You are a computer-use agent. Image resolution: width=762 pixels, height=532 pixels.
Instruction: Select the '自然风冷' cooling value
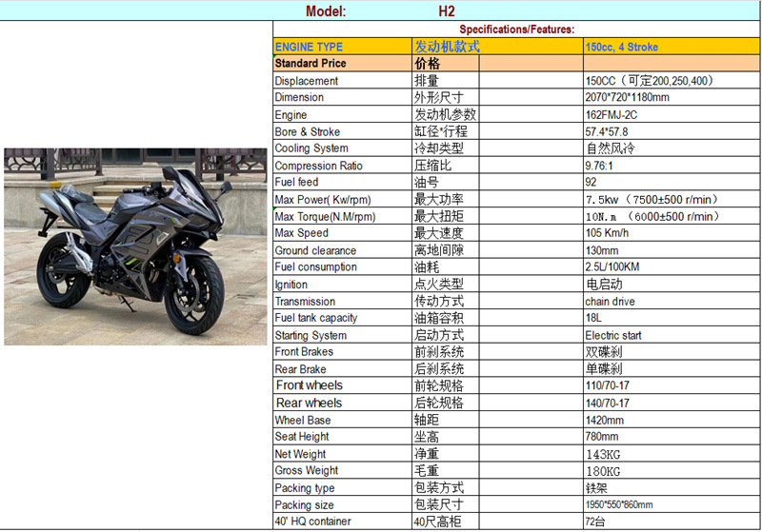pos(610,148)
